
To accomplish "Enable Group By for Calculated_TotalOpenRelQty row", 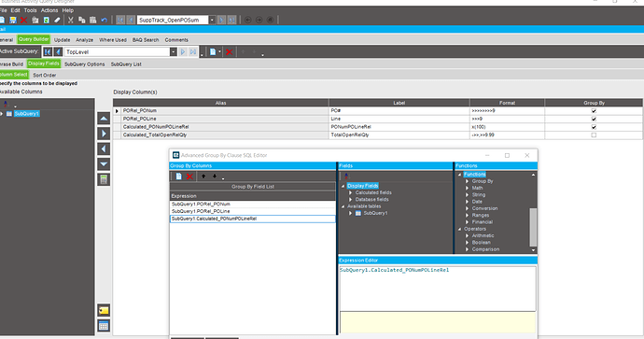I will (x=594, y=134).
